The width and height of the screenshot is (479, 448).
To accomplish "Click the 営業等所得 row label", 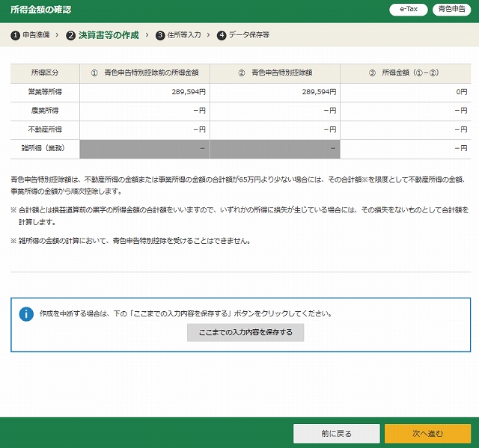I will [x=45, y=91].
